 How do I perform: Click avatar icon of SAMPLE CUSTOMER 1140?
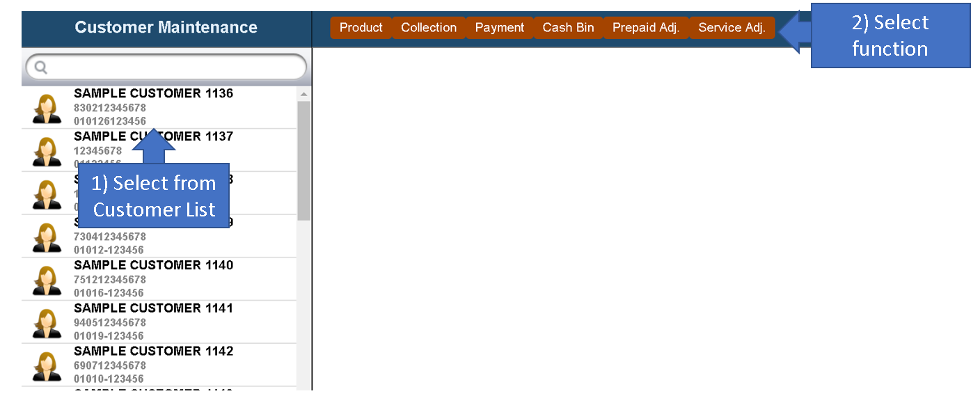tap(47, 280)
